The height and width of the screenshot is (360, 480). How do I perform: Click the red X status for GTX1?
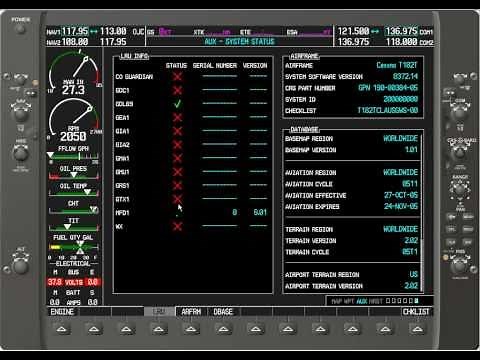(178, 199)
